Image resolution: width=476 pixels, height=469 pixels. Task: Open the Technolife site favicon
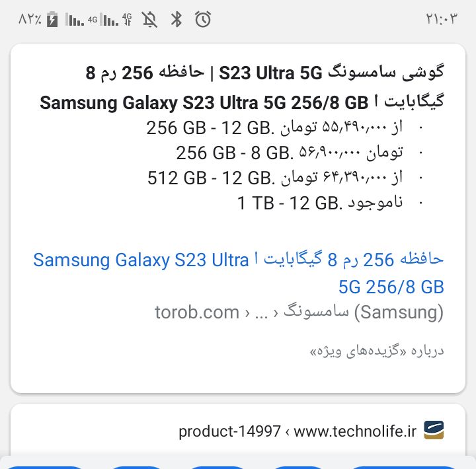pos(434,431)
